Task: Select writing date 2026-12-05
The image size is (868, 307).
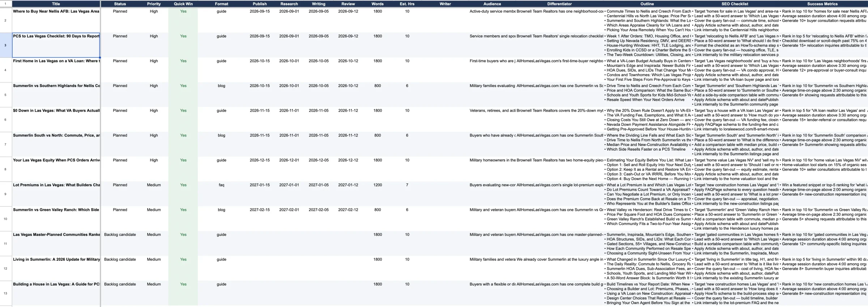Action: [x=319, y=160]
